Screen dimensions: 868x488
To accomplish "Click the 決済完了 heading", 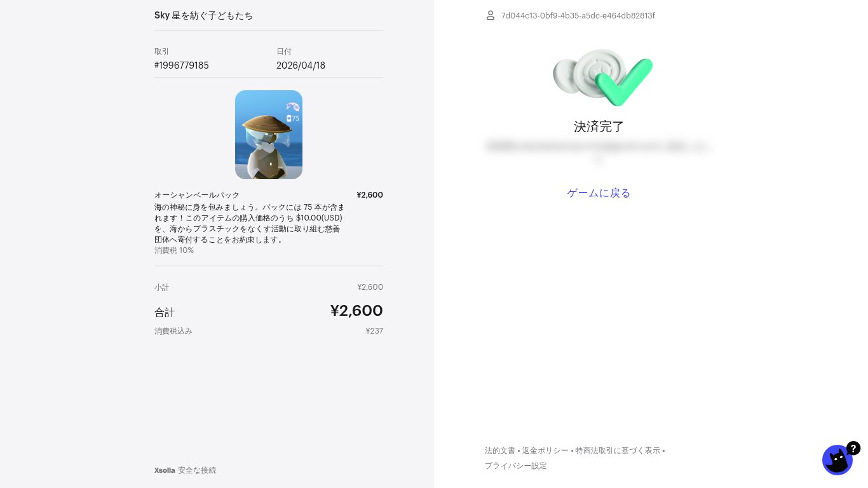I will click(599, 126).
